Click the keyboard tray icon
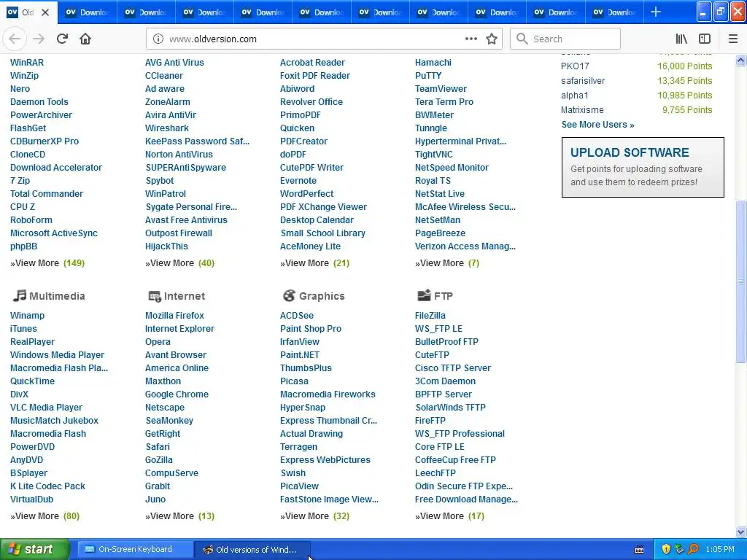The image size is (747, 560). (x=639, y=550)
